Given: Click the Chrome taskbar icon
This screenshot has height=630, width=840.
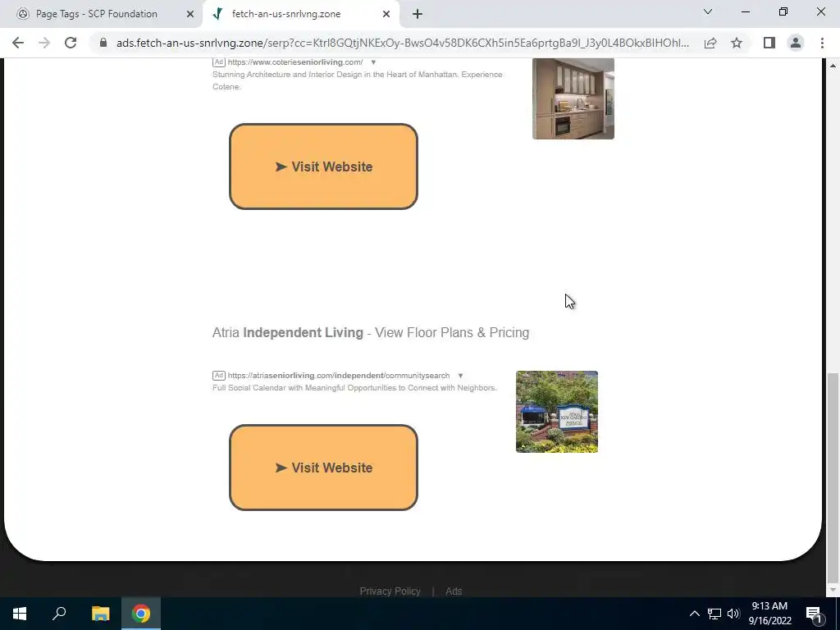Looking at the screenshot, I should coord(141,614).
